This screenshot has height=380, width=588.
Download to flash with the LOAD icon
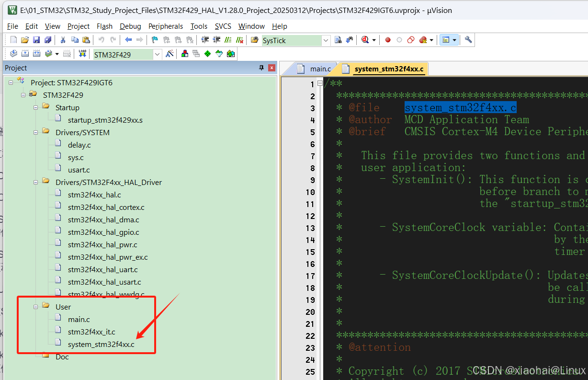click(82, 54)
